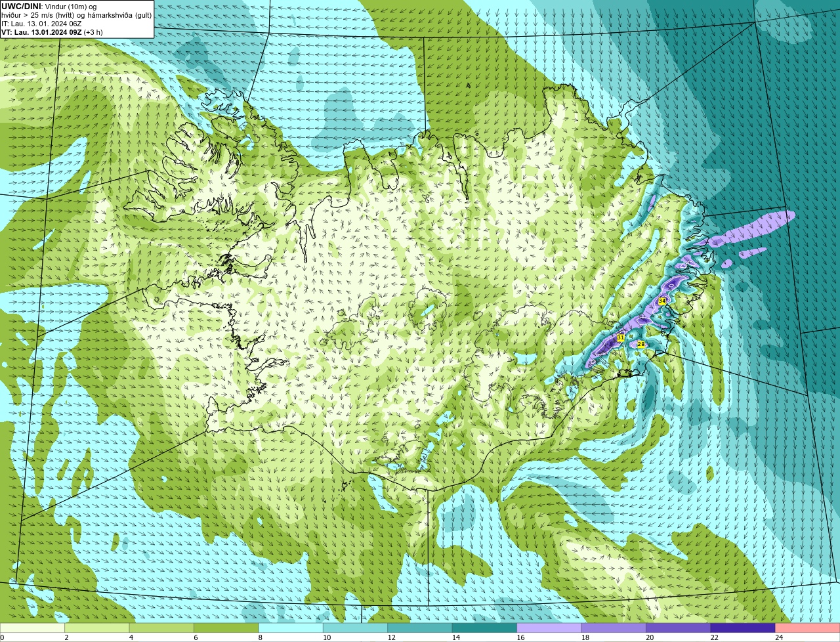
Task: Click the scale value 2
Action: 66,637
